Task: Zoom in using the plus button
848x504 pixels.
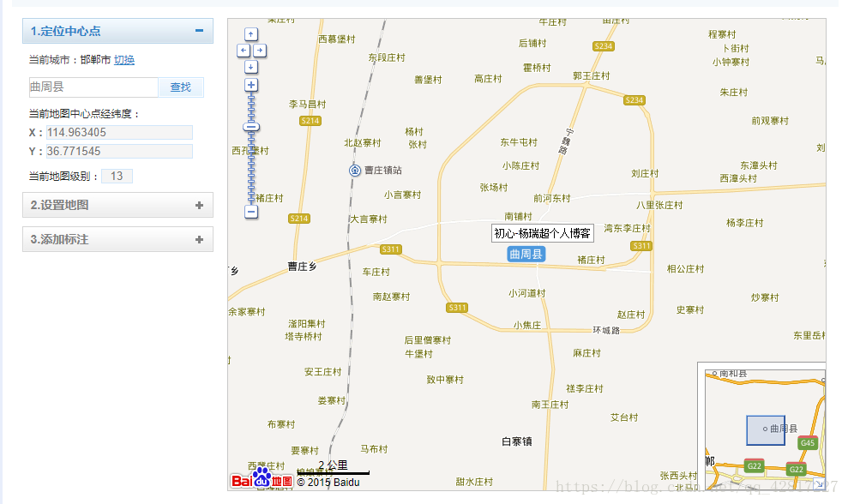Action: (x=251, y=85)
